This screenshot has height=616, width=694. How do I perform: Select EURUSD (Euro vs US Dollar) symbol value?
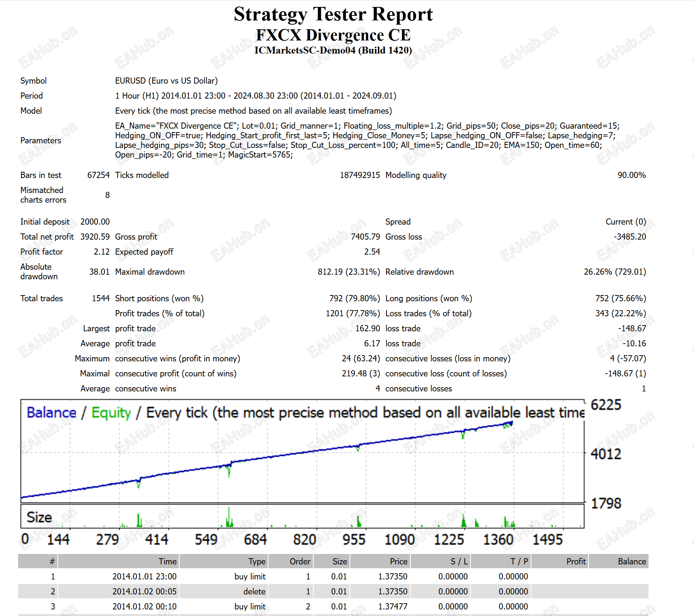[166, 81]
